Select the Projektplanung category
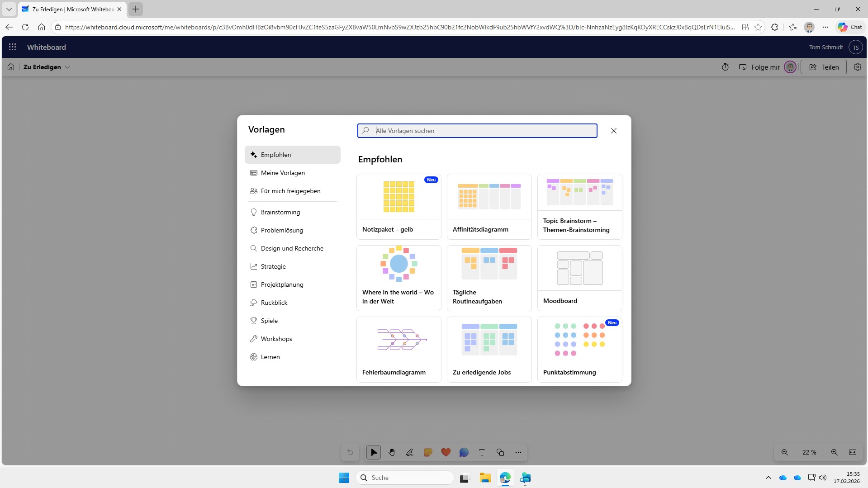This screenshot has width=868, height=488. click(282, 284)
